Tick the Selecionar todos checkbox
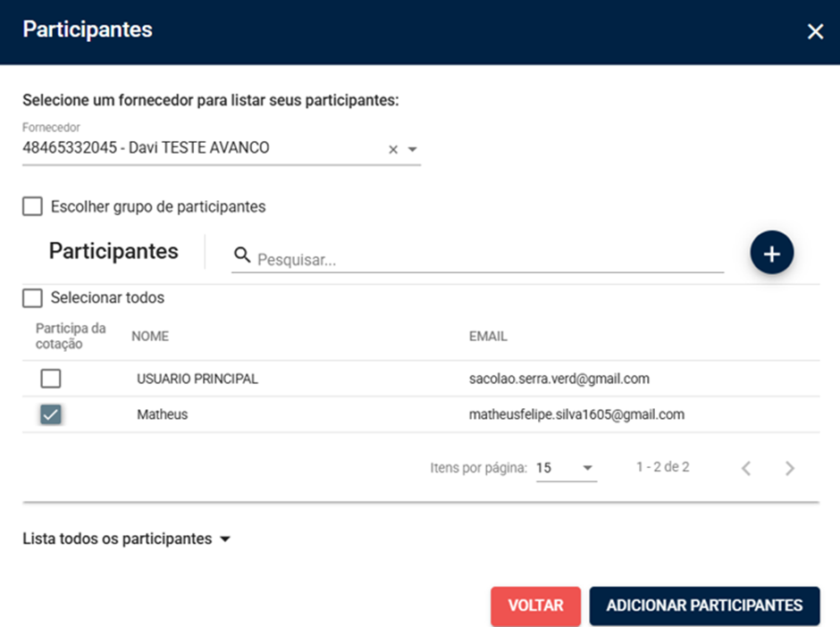This screenshot has width=840, height=627. click(x=32, y=297)
